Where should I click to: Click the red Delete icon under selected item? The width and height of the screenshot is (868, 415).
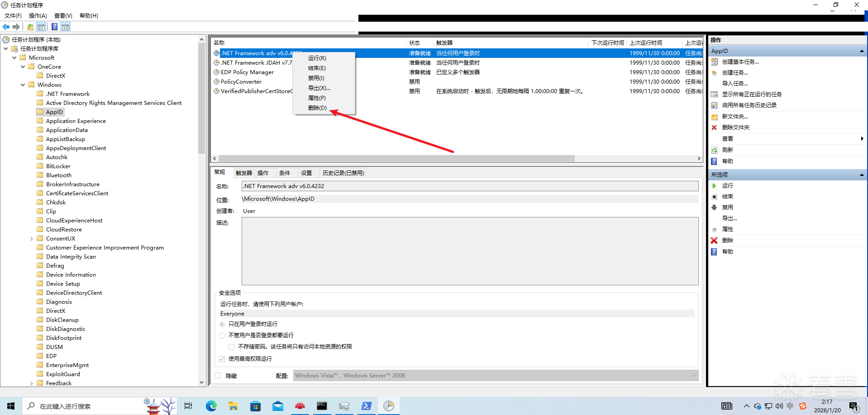[x=714, y=241]
